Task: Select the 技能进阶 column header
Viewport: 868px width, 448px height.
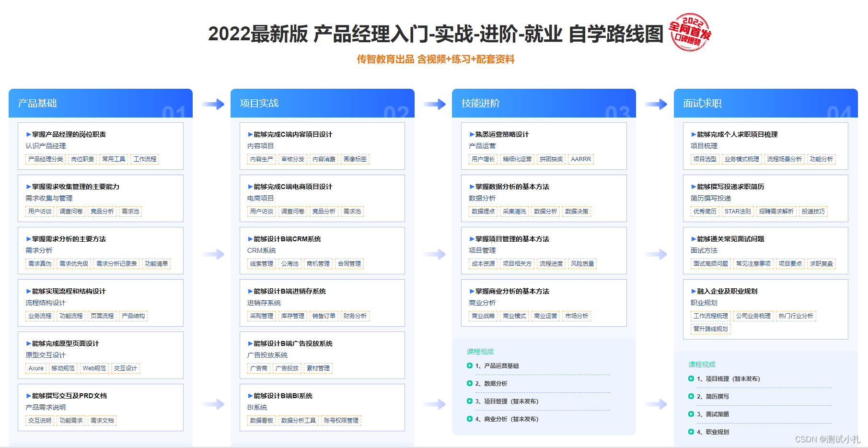Action: 544,103
